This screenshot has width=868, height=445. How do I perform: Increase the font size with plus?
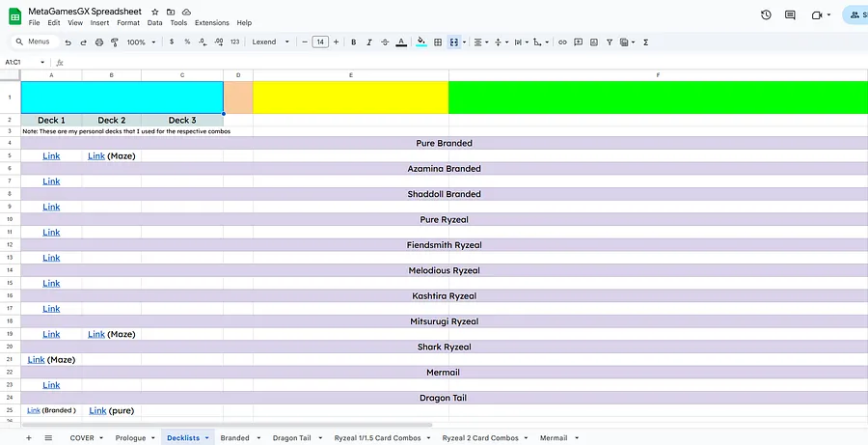[336, 42]
